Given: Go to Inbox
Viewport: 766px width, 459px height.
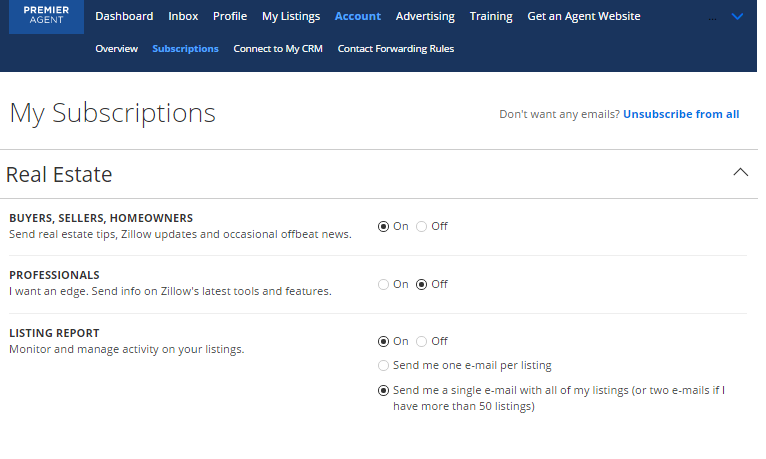Looking at the screenshot, I should [x=183, y=16].
